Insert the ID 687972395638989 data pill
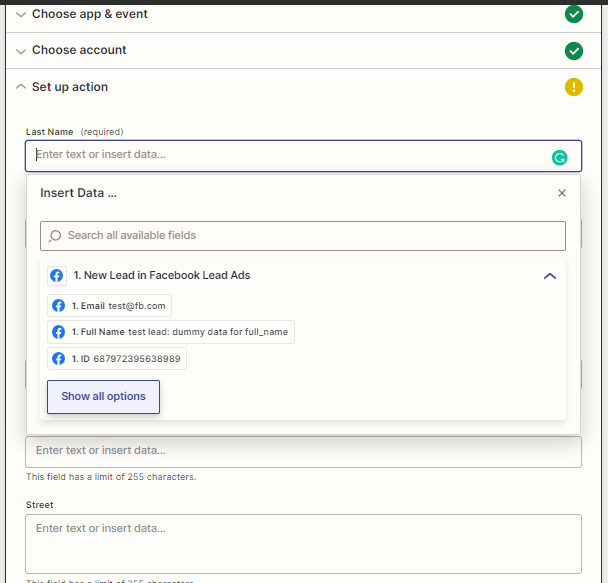Screen dimensions: 608x583 pyautogui.click(x=117, y=359)
